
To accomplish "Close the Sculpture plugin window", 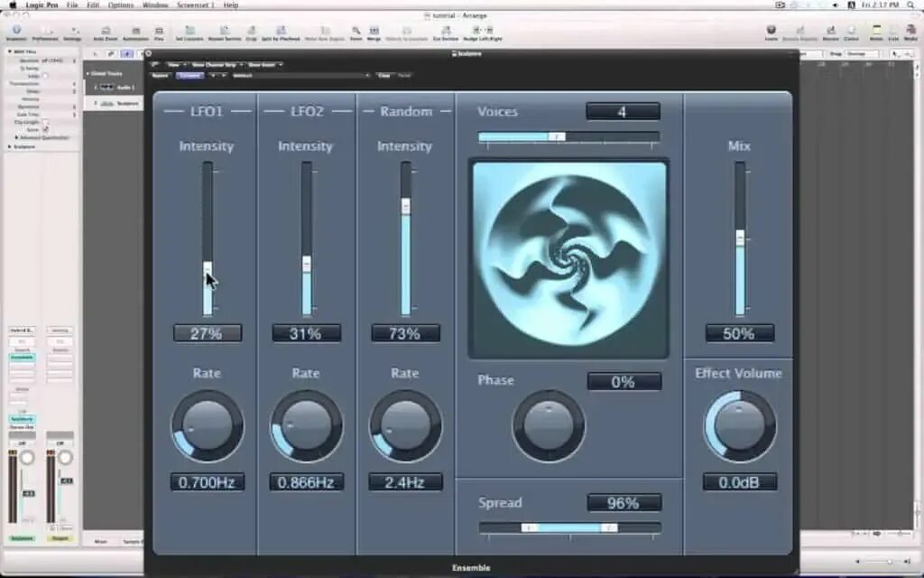I will click(x=148, y=53).
